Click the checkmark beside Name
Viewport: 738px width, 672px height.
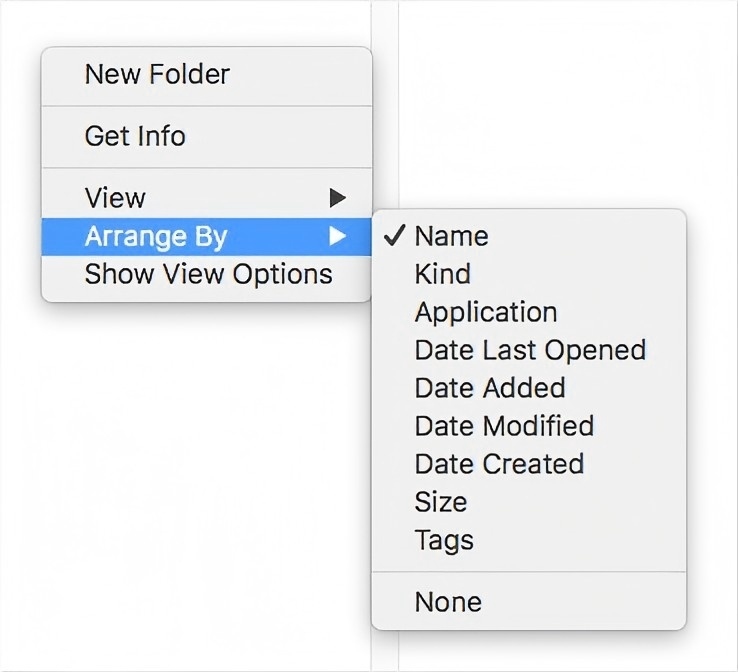pyautogui.click(x=394, y=237)
